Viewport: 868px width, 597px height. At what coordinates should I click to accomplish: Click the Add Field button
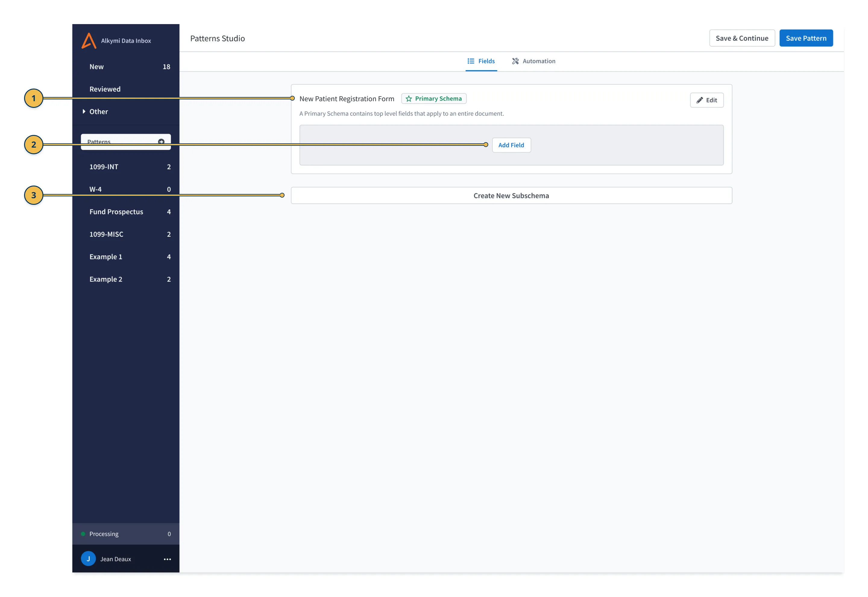point(511,145)
